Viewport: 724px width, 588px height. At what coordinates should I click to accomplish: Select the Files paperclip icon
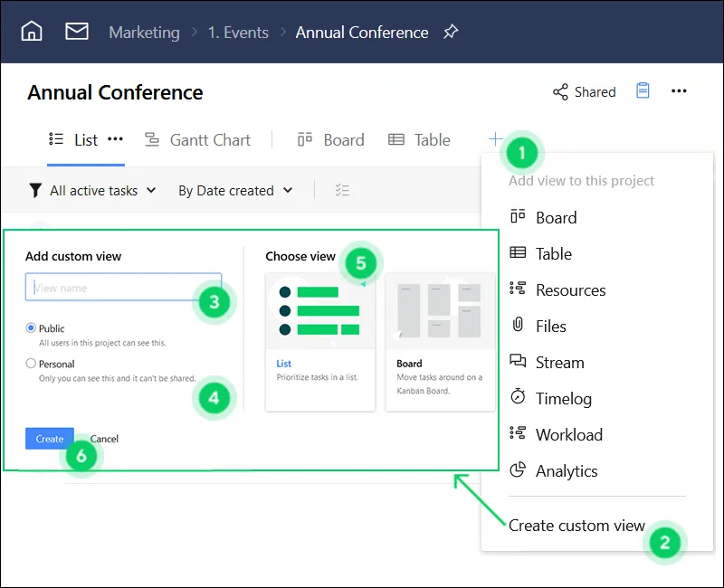pyautogui.click(x=519, y=326)
